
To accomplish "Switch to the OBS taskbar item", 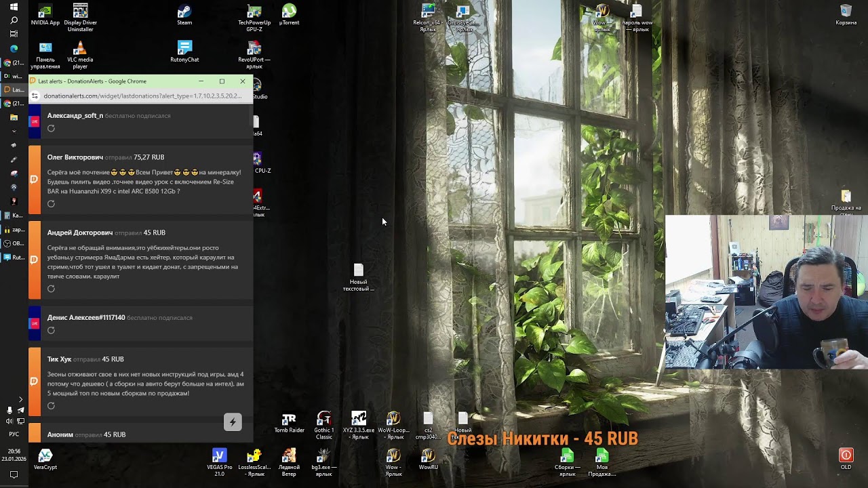I will (14, 243).
